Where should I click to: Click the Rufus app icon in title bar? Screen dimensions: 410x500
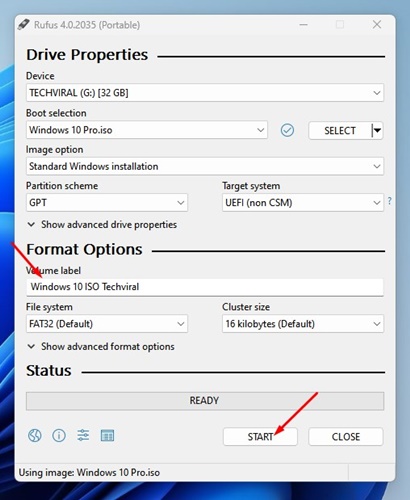pos(23,25)
